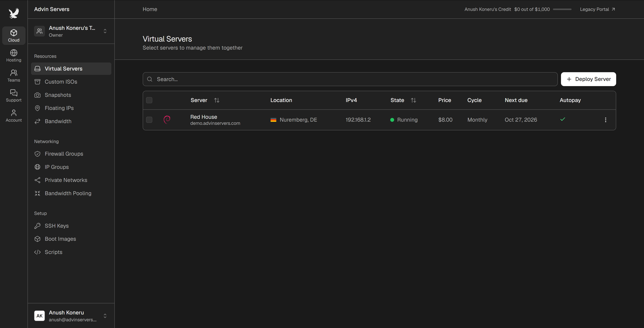Open SSH Keys setup page
644x328 pixels.
pyautogui.click(x=71, y=226)
